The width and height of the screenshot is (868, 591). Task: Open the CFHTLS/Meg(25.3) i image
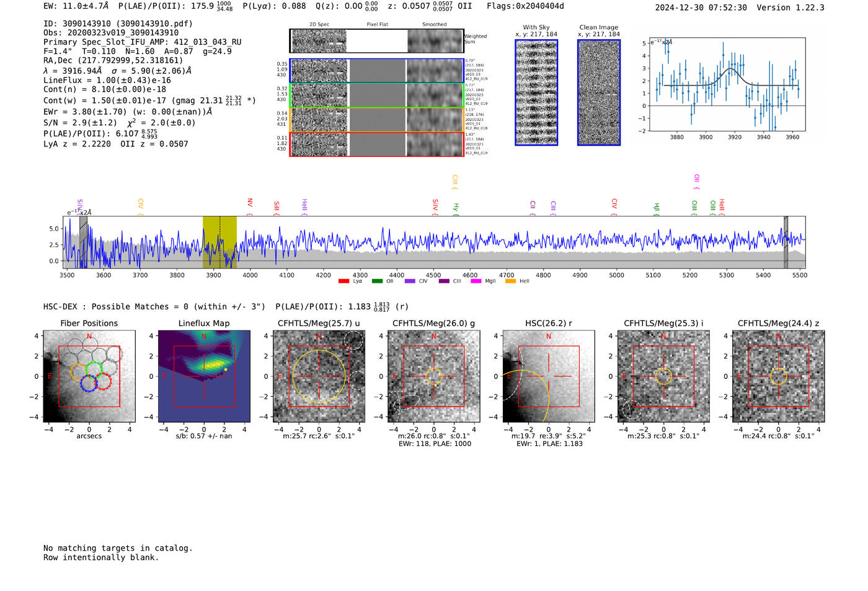tap(663, 376)
